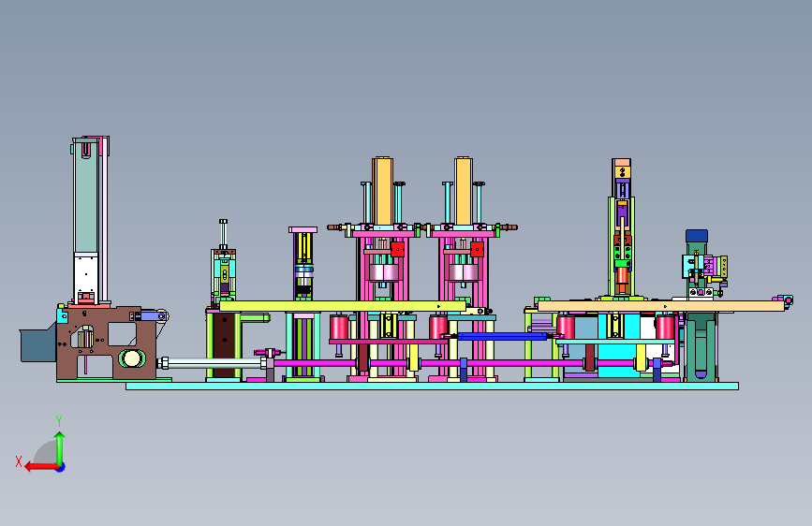The width and height of the screenshot is (812, 526).
Task: Select the tall gray-green feeder column
Action: coord(85,196)
